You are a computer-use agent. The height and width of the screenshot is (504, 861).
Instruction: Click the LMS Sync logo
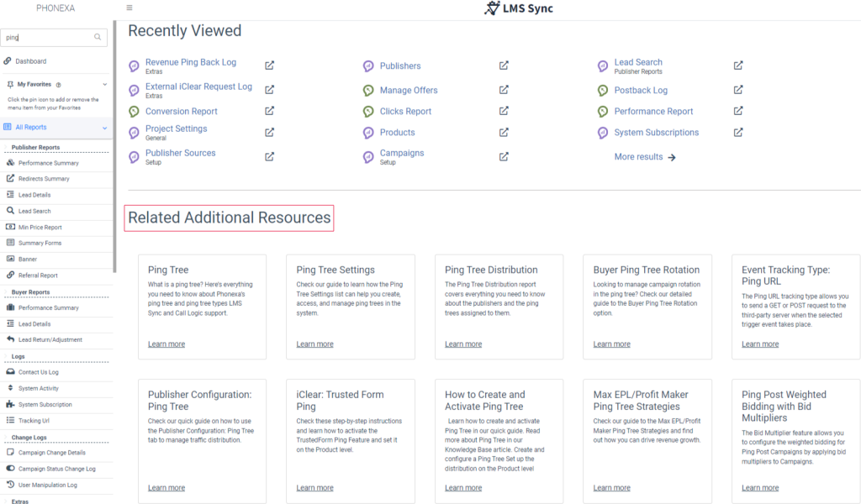(518, 8)
